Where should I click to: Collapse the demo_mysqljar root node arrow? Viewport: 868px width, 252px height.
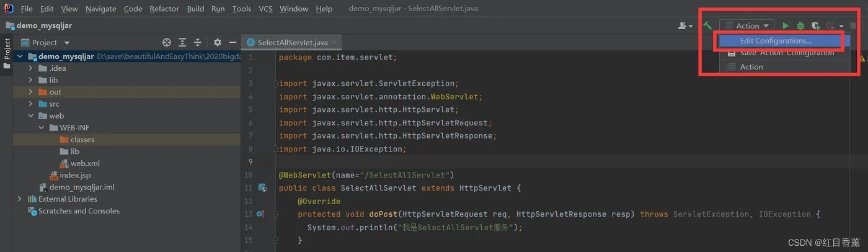coord(20,56)
